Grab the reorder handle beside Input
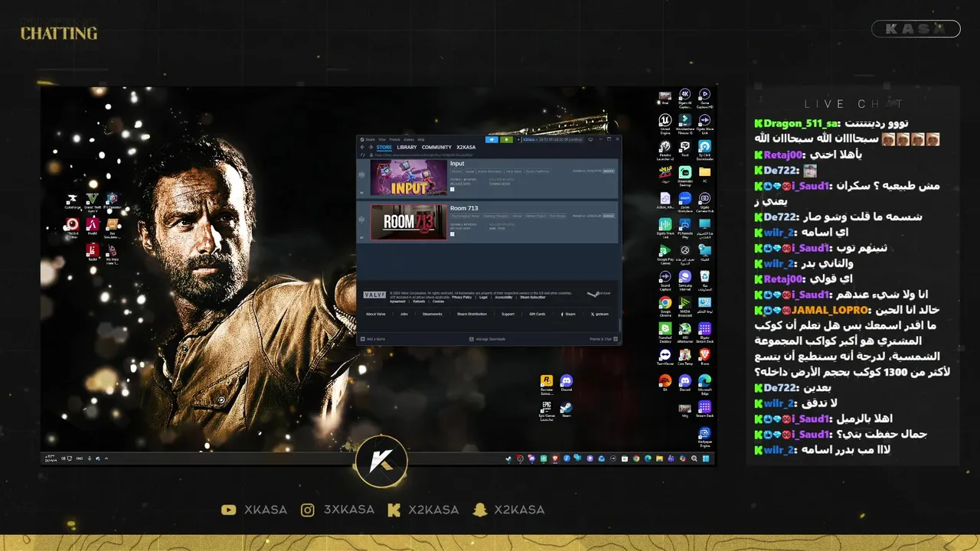Viewport: 980px width, 551px height. (x=362, y=175)
